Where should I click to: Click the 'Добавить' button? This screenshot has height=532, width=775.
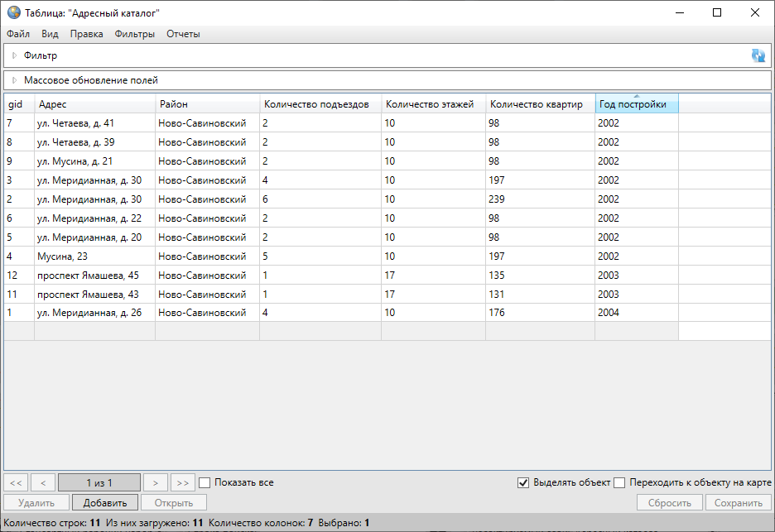click(105, 502)
